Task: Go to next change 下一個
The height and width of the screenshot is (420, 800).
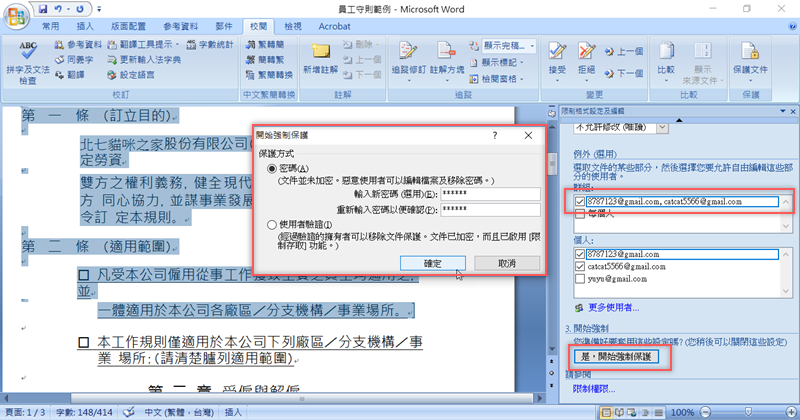Action: tap(624, 73)
